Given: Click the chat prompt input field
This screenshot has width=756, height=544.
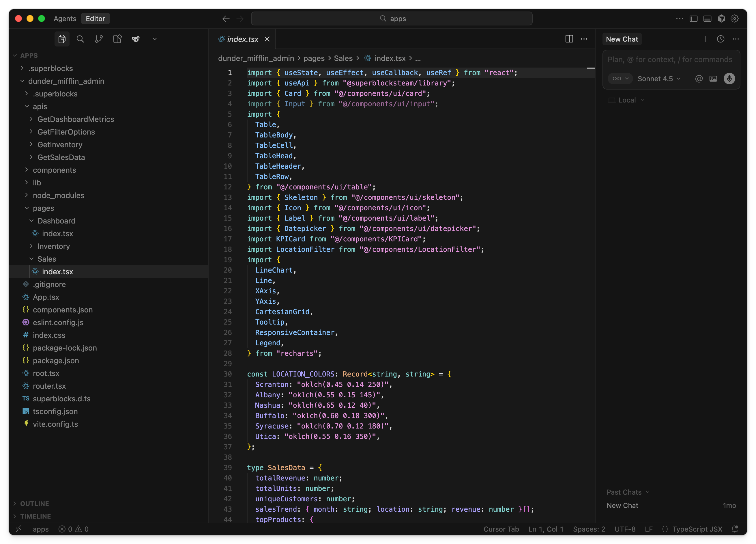Looking at the screenshot, I should click(670, 60).
